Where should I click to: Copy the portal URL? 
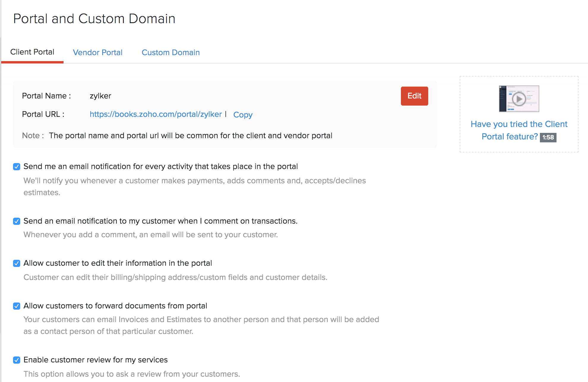point(243,115)
